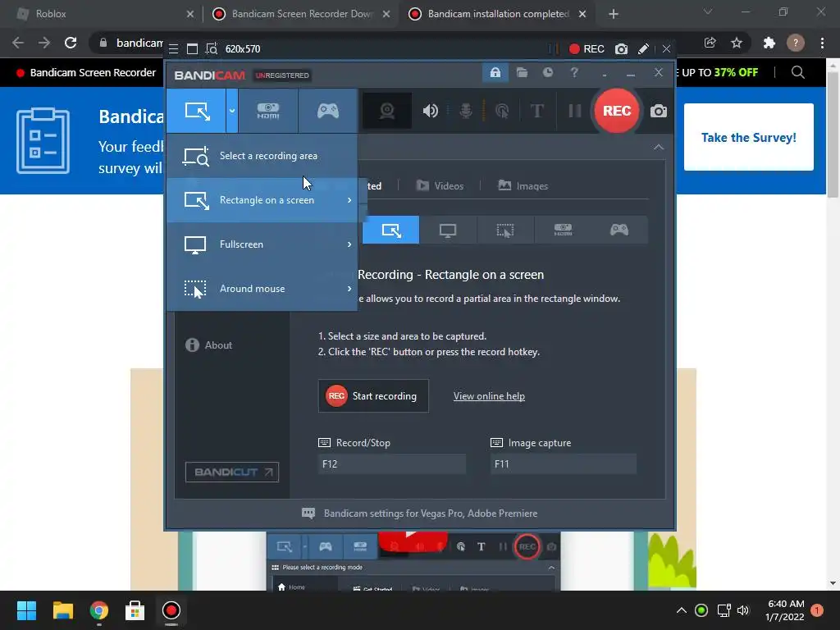Open the website search magnifier icon
This screenshot has height=630, width=840.
click(x=797, y=72)
